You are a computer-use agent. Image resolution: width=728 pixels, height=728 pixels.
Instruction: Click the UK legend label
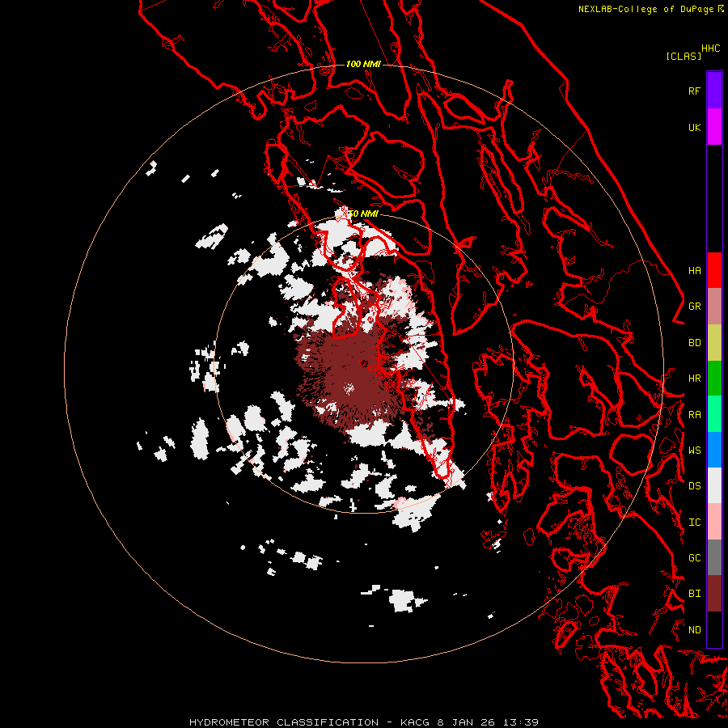pos(694,127)
